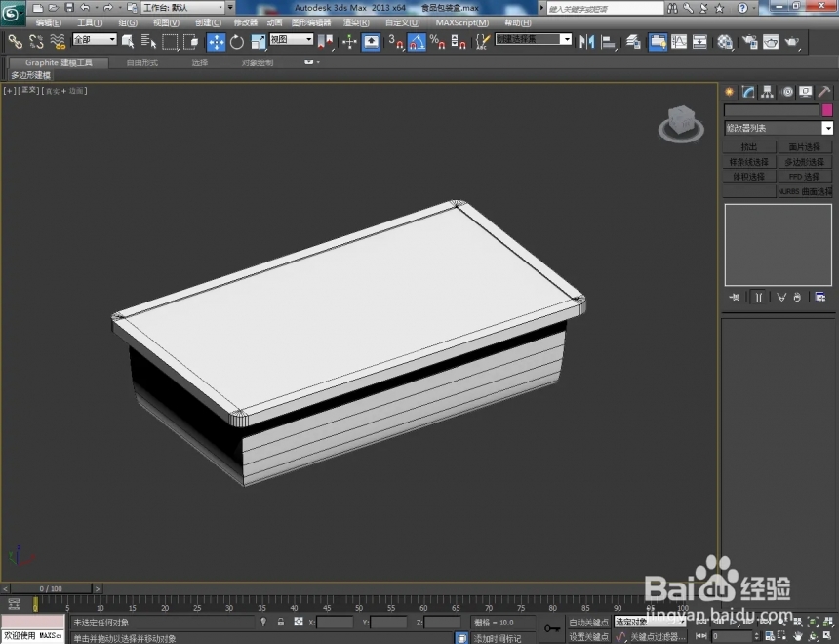Screen dimensions: 839x644
Task: Click Use Pivot Point Center icon
Action: click(x=325, y=42)
